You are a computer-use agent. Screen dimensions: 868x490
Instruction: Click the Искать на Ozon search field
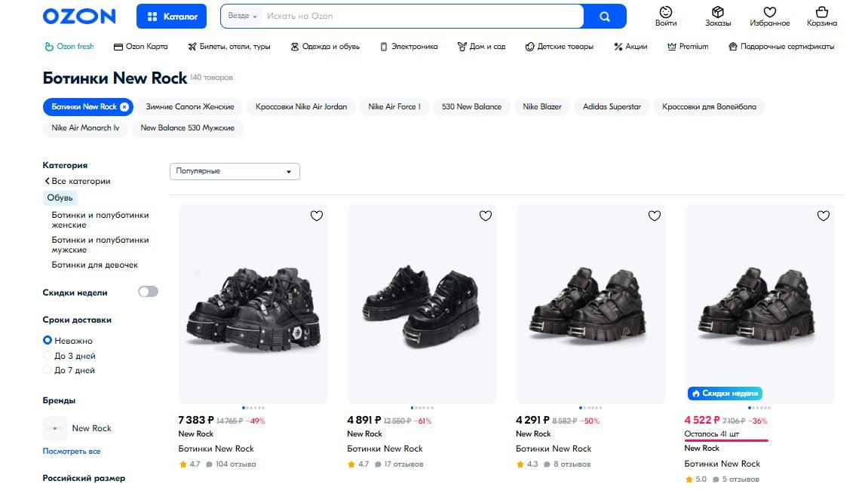[422, 16]
